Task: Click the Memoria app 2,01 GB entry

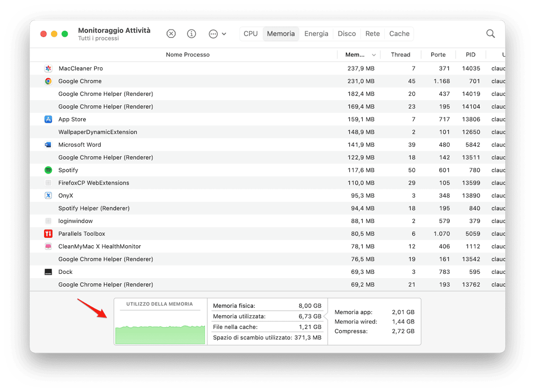Action: click(374, 312)
